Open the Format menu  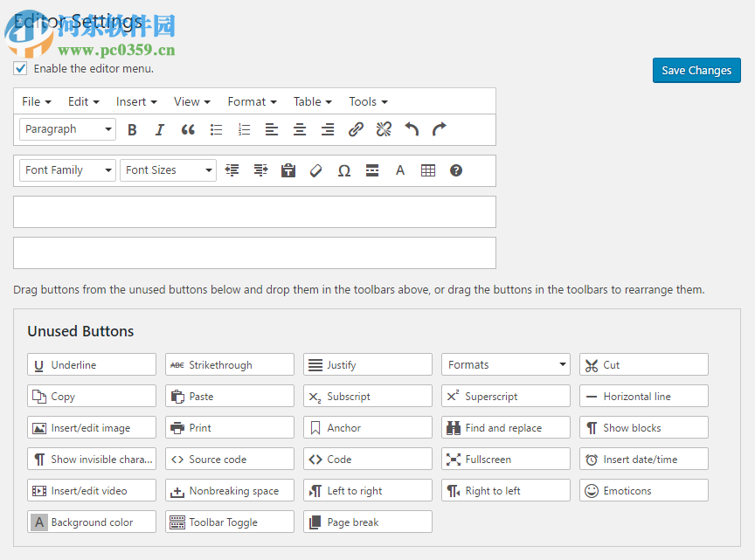[253, 101]
